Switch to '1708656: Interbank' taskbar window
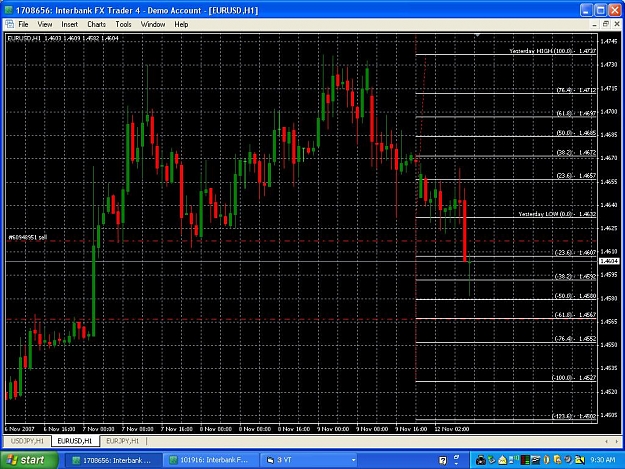The height and width of the screenshot is (469, 625). 113,460
